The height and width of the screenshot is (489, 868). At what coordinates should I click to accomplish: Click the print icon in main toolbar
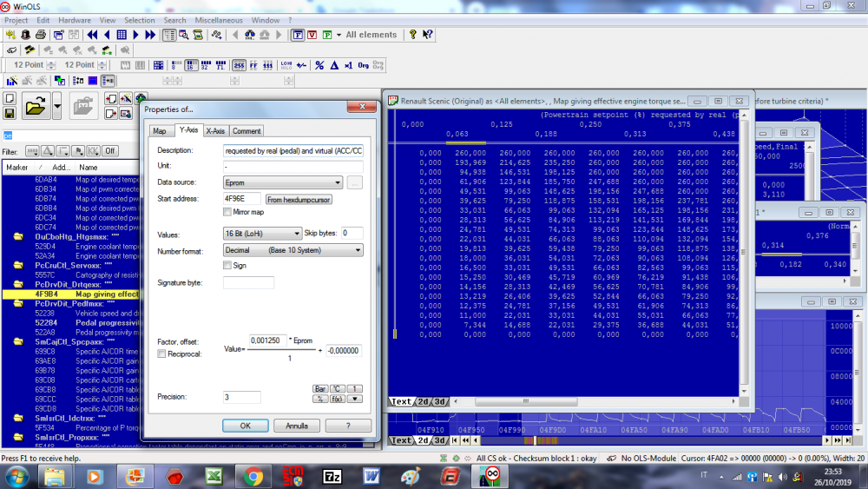41,35
